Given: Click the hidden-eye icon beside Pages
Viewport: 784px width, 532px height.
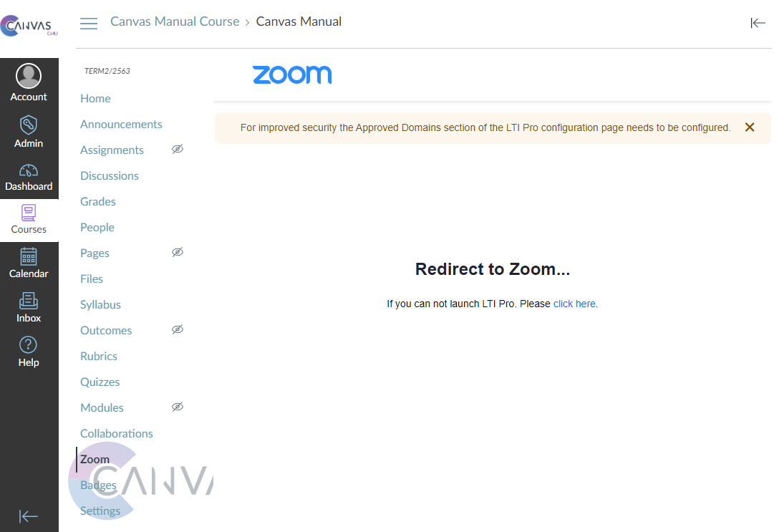Looking at the screenshot, I should coord(178,252).
